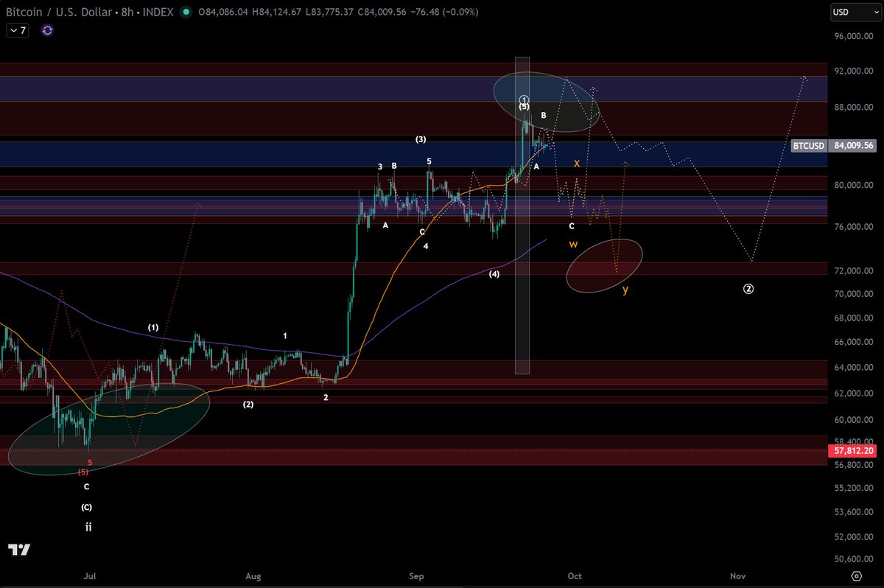
Task: Click the TradingView logo
Action: click(19, 550)
